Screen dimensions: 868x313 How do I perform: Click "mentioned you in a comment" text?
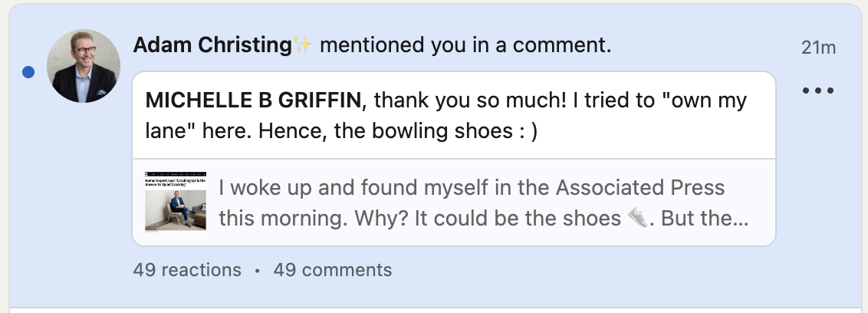(465, 45)
